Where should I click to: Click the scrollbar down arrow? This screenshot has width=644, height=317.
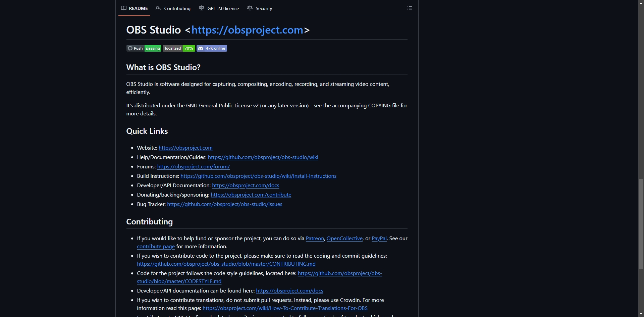(641, 314)
